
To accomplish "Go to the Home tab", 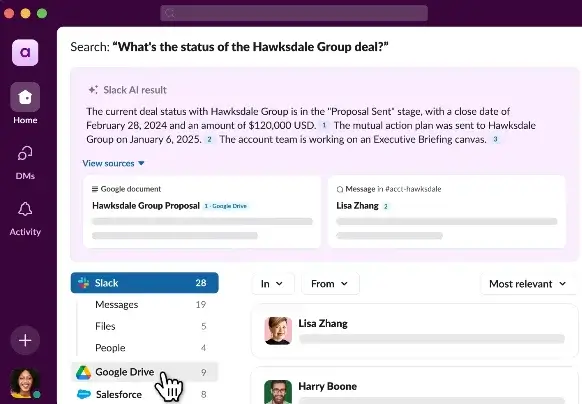I will [25, 104].
